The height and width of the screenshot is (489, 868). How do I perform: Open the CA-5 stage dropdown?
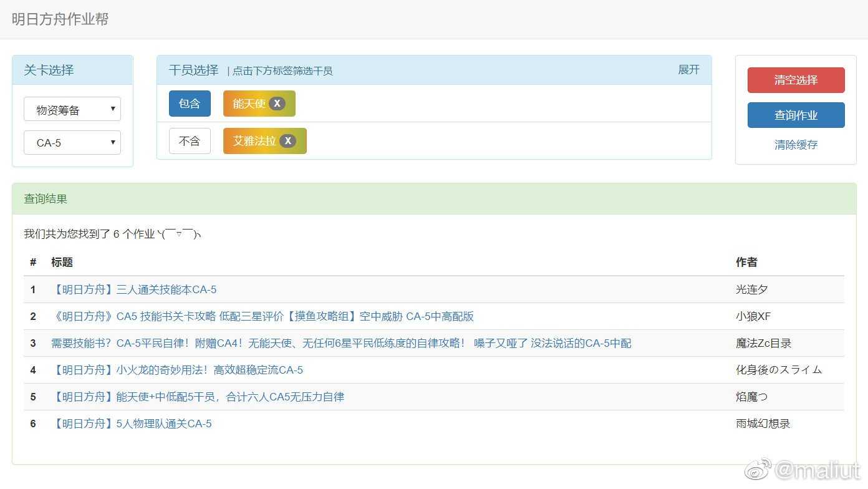tap(72, 143)
